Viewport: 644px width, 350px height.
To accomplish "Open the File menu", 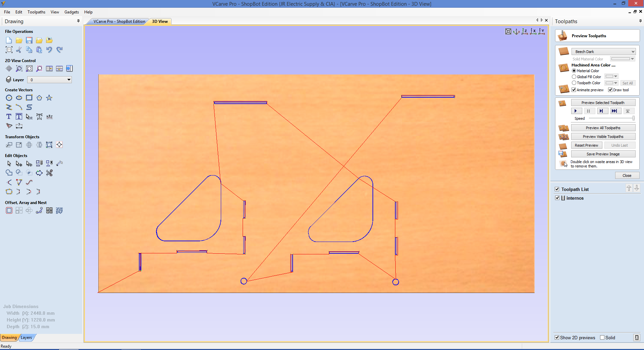I will pos(7,12).
